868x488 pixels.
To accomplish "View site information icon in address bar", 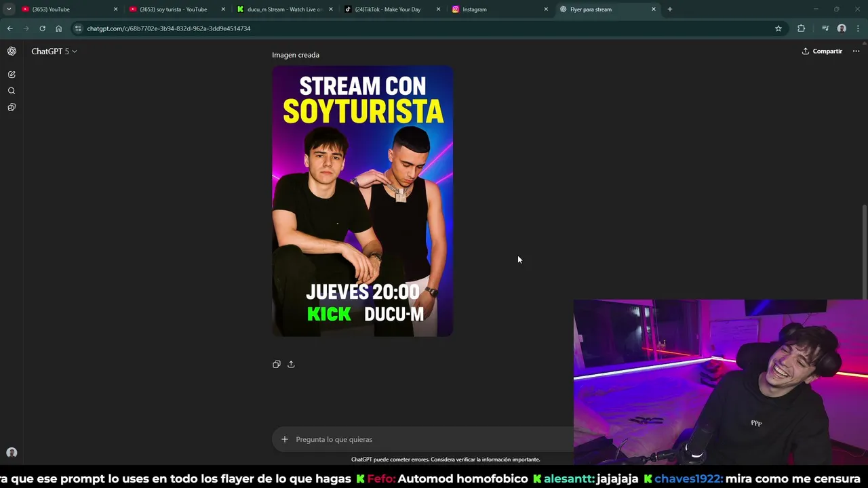I will 79,28.
